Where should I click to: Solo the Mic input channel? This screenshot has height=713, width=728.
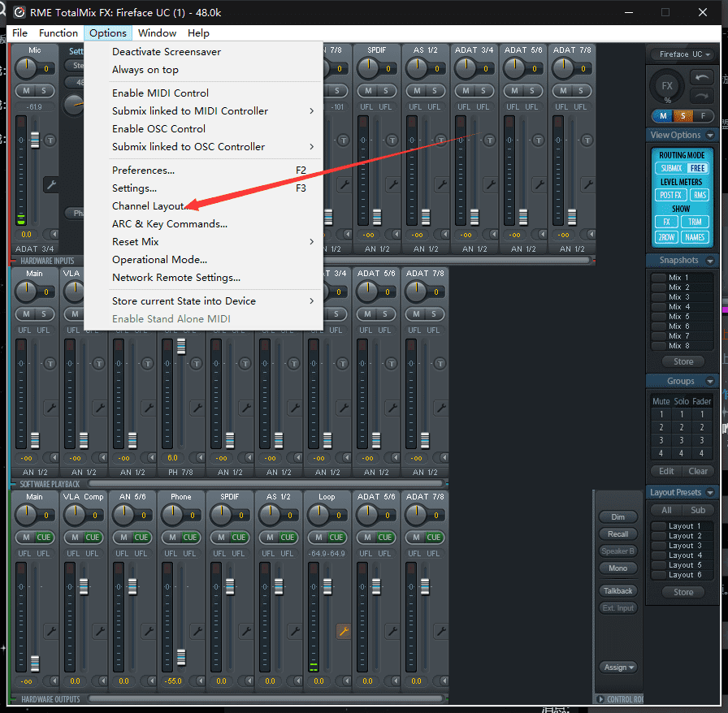[44, 91]
